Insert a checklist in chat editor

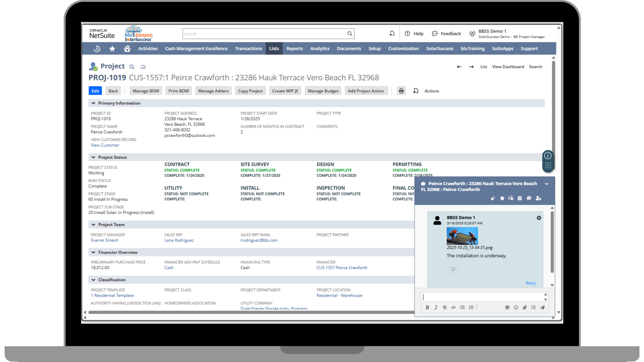point(533,307)
